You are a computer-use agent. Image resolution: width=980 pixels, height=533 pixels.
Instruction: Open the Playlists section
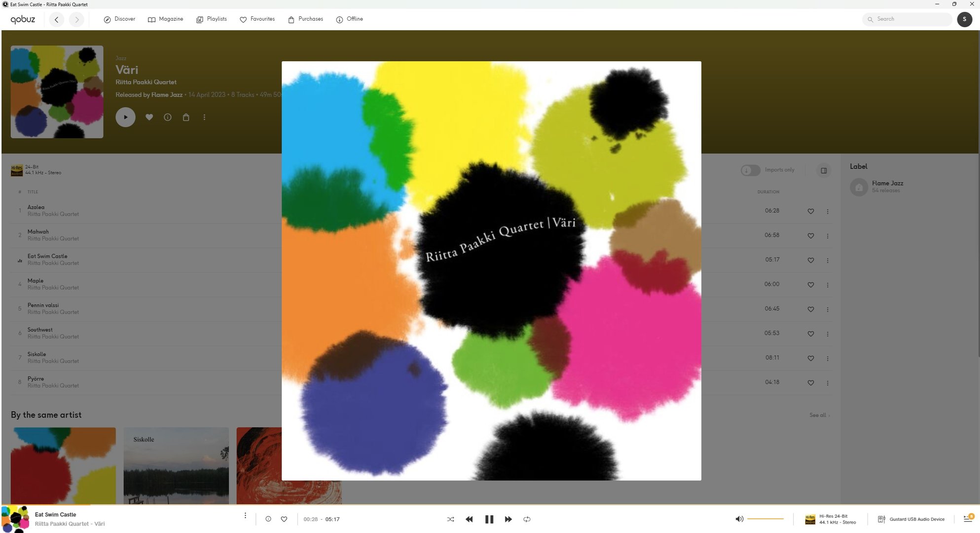[x=212, y=19]
